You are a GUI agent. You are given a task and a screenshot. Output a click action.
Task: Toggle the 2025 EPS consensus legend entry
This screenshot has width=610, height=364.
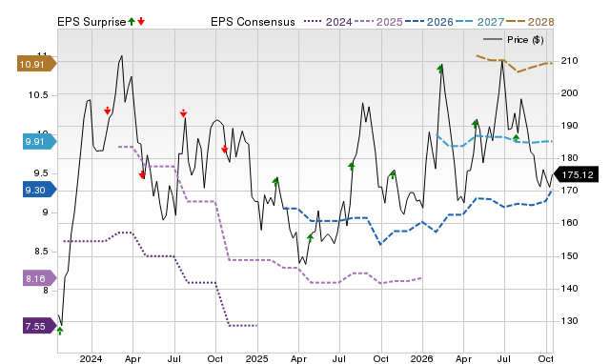[x=378, y=22]
